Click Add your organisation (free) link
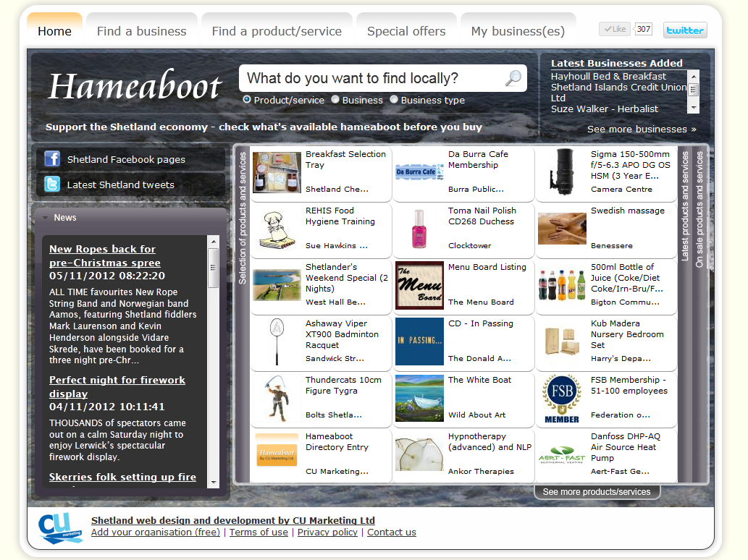This screenshot has height=560, width=748. 156,532
